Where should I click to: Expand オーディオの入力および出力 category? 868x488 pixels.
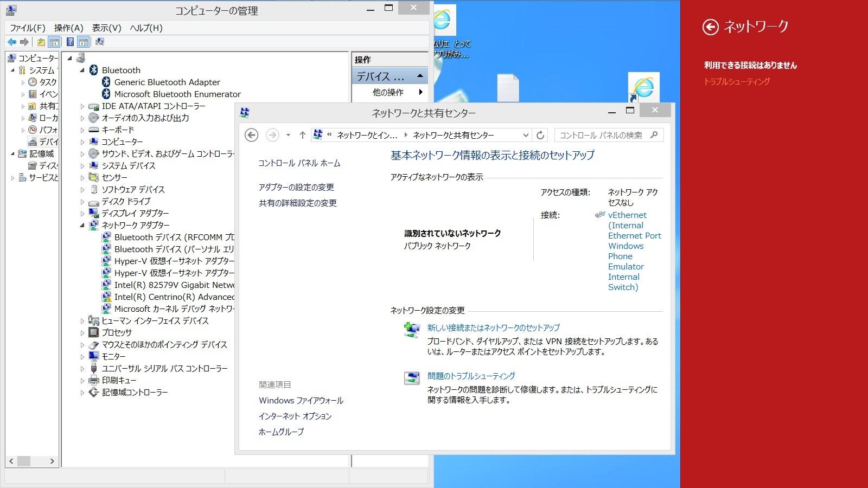[82, 118]
